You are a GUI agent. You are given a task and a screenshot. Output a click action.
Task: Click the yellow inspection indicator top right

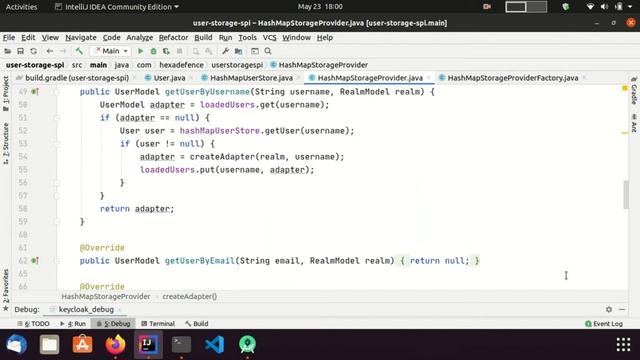pyautogui.click(x=624, y=88)
